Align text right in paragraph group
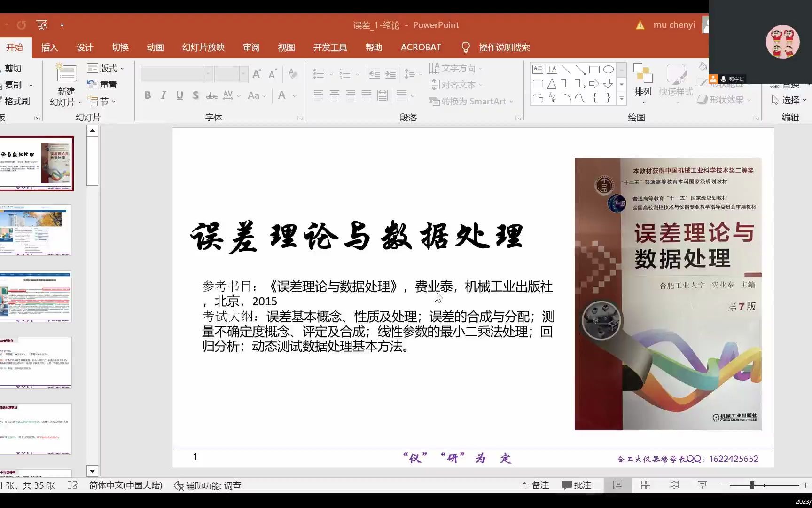The image size is (812, 508). click(351, 96)
